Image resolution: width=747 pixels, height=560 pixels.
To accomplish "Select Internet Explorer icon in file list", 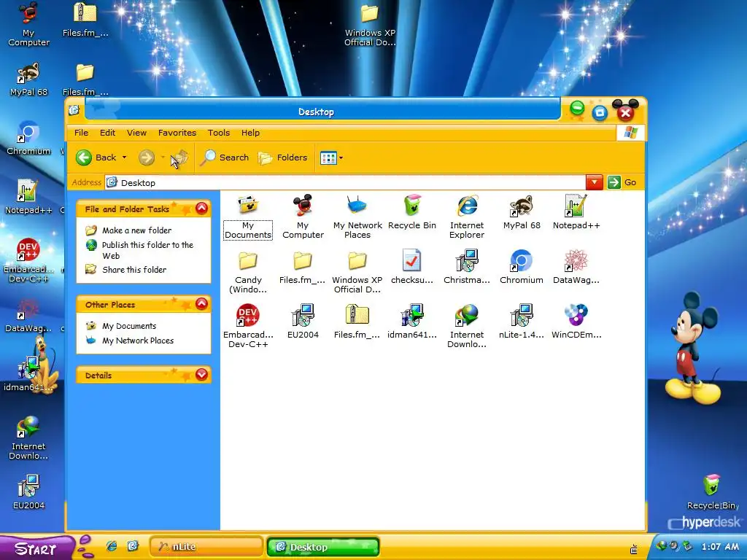I will [x=467, y=206].
